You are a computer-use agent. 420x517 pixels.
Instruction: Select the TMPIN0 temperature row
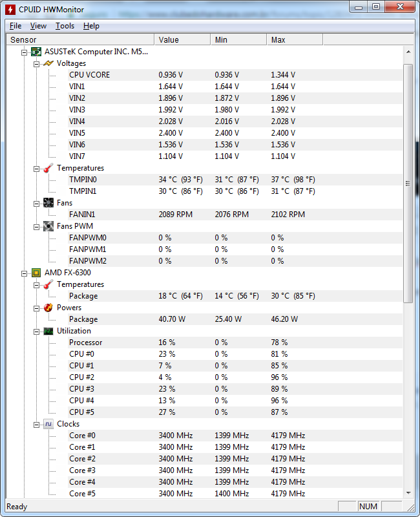pyautogui.click(x=235, y=180)
